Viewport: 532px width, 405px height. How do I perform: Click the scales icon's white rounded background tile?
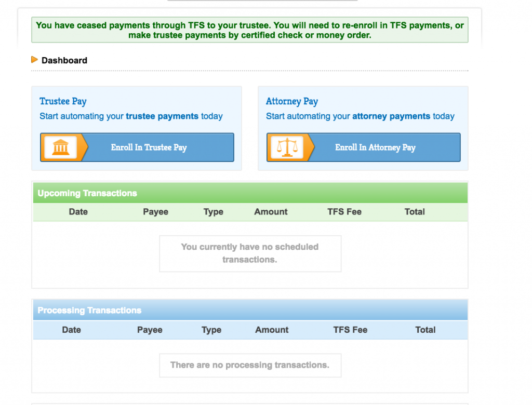tap(288, 147)
